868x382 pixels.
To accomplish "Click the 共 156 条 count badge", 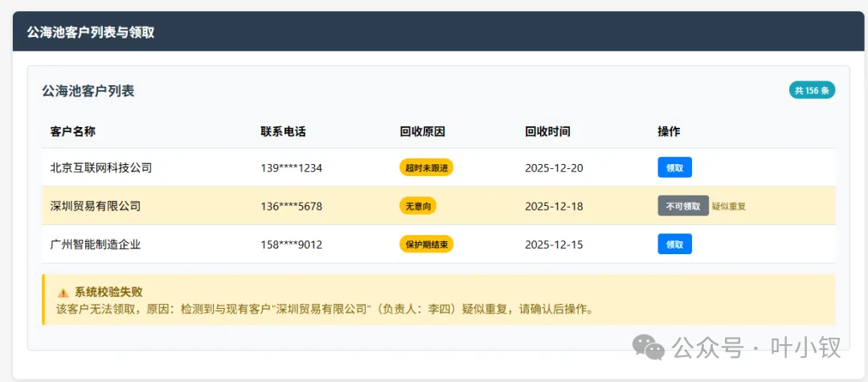I will [812, 90].
